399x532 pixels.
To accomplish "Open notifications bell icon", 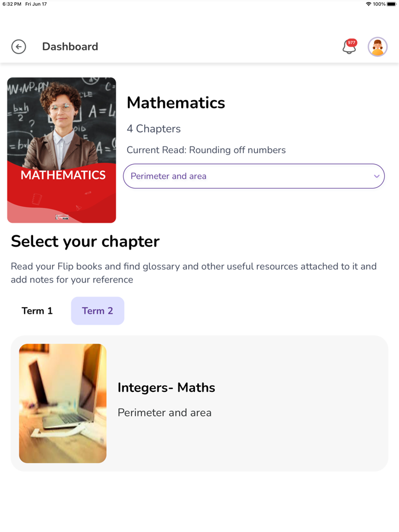I will (348, 48).
